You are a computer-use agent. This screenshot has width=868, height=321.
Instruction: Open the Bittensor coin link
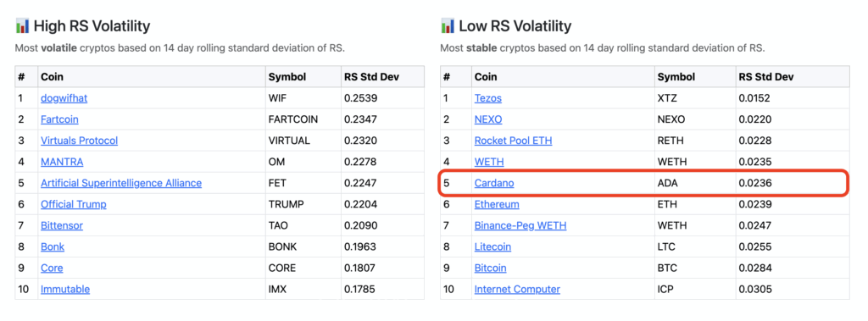tap(62, 225)
